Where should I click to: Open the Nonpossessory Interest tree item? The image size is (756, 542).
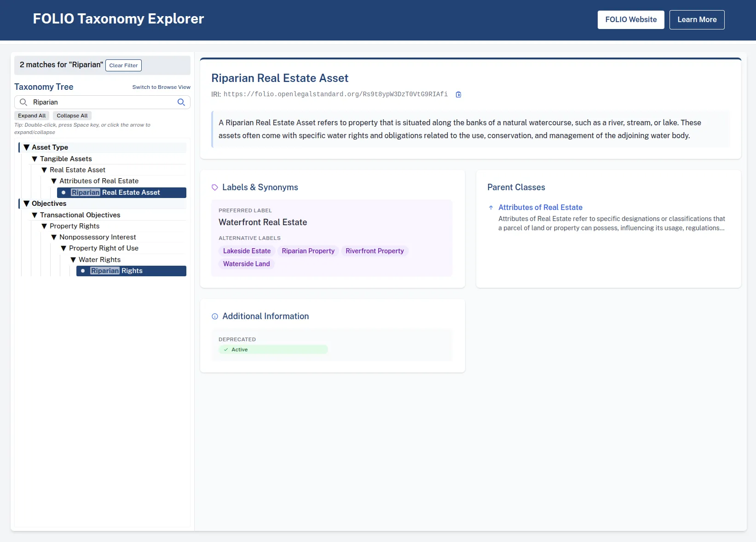point(98,237)
